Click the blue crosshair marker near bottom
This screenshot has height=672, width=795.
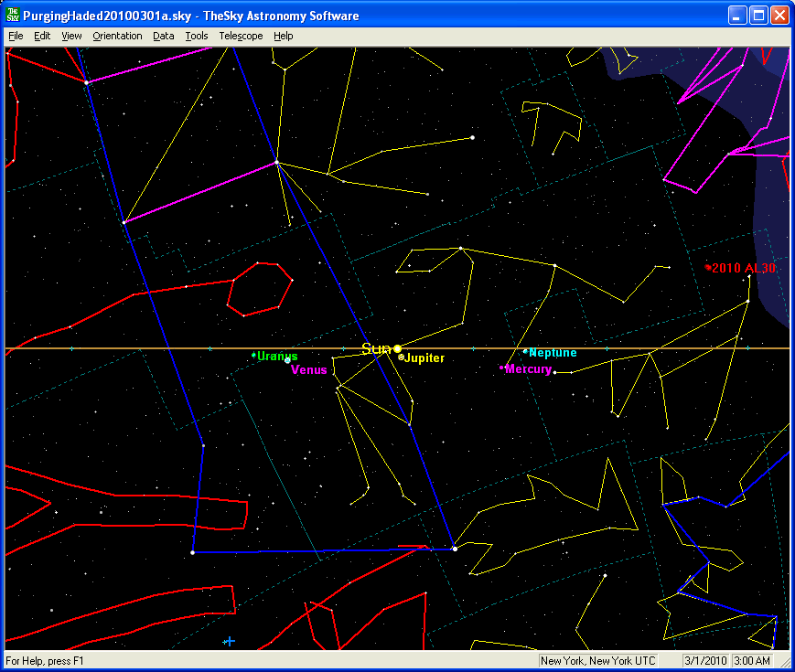coord(229,642)
